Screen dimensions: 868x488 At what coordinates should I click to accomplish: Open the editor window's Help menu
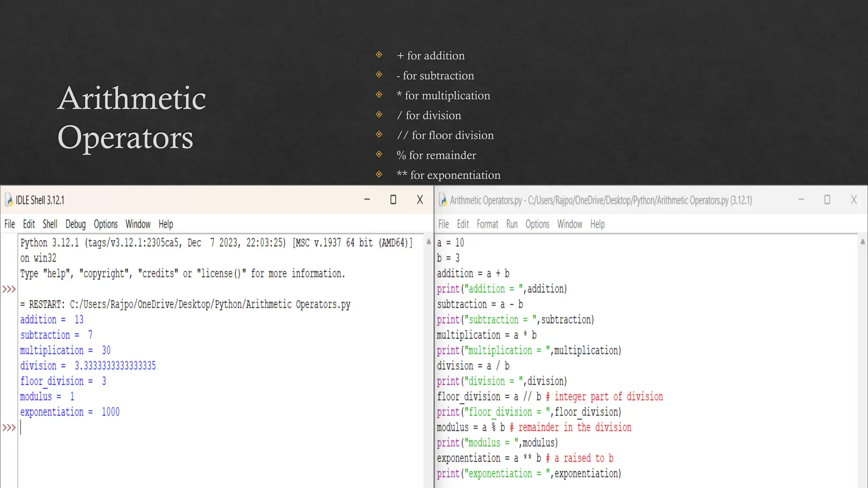[x=597, y=224]
